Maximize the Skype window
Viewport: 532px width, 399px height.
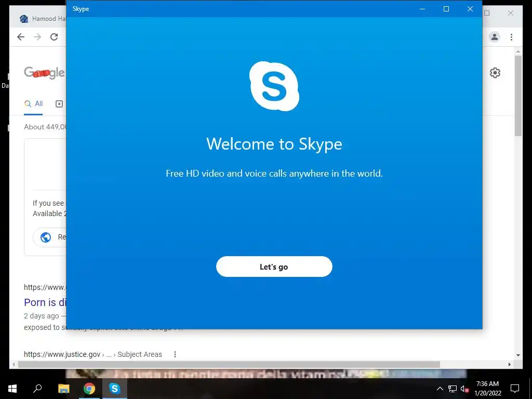446,9
